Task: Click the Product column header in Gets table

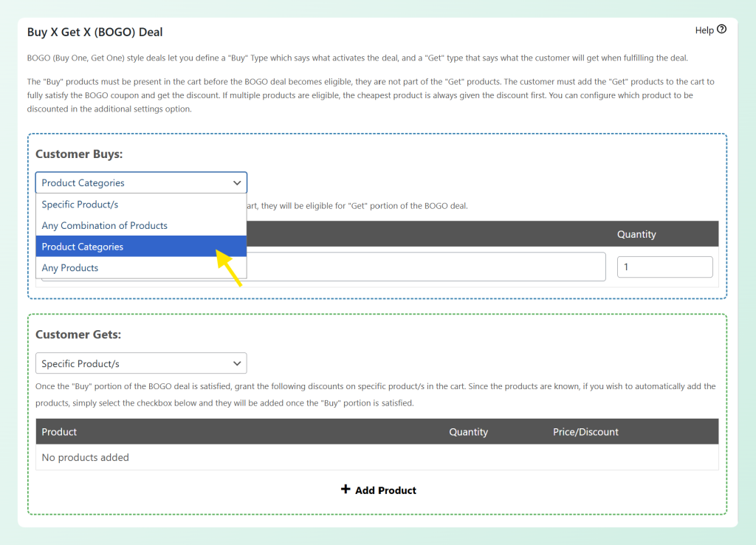Action: (59, 432)
